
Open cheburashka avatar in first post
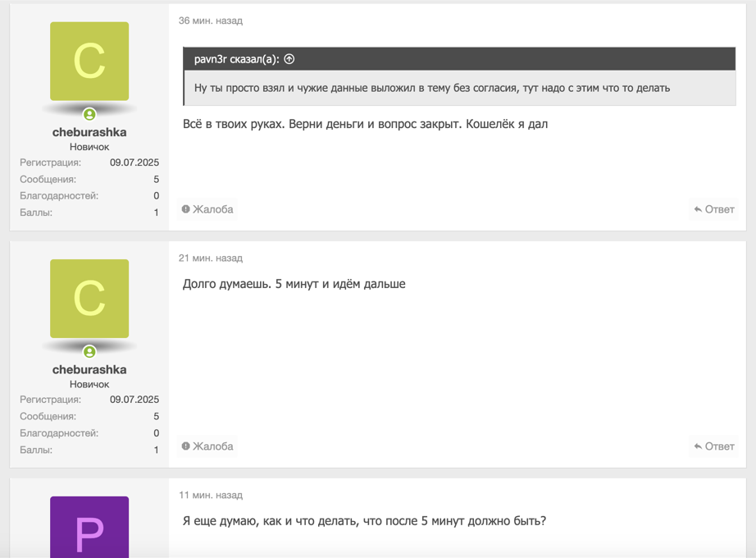pos(89,62)
